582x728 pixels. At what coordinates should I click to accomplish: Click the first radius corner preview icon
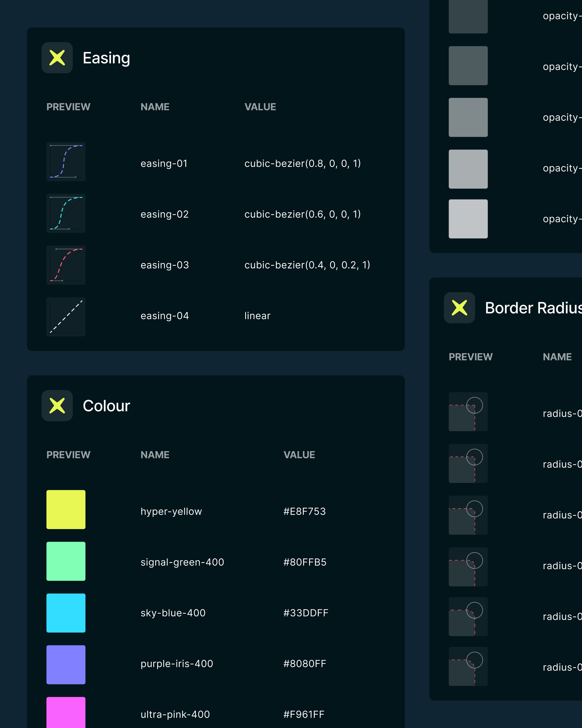coord(468,412)
